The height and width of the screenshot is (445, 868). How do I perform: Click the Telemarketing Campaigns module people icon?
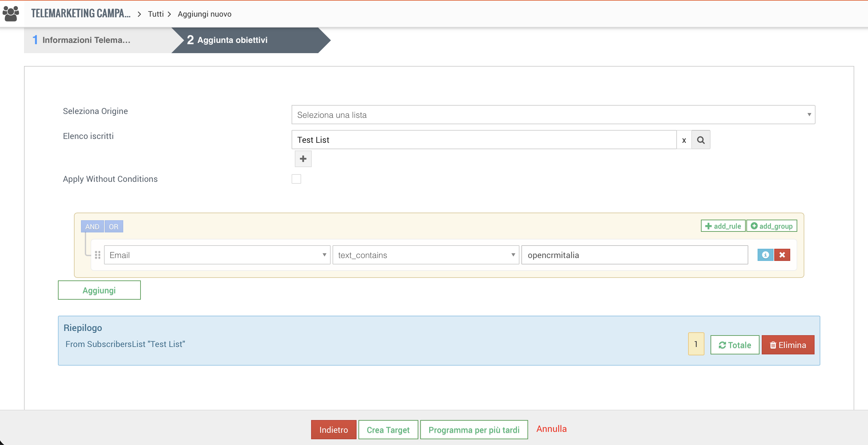click(x=11, y=14)
